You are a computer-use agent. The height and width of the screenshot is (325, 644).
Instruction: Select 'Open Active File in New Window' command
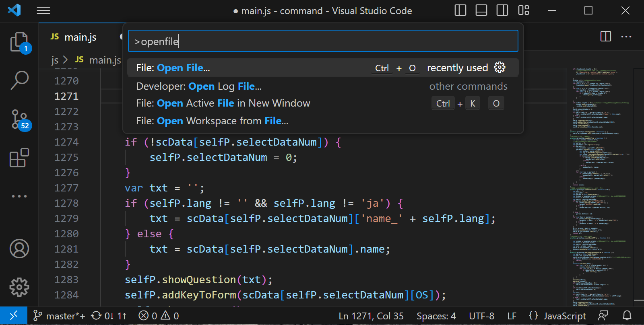(323, 103)
